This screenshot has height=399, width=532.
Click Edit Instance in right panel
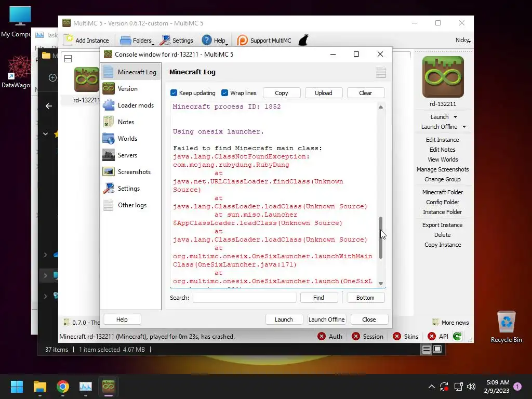point(443,140)
